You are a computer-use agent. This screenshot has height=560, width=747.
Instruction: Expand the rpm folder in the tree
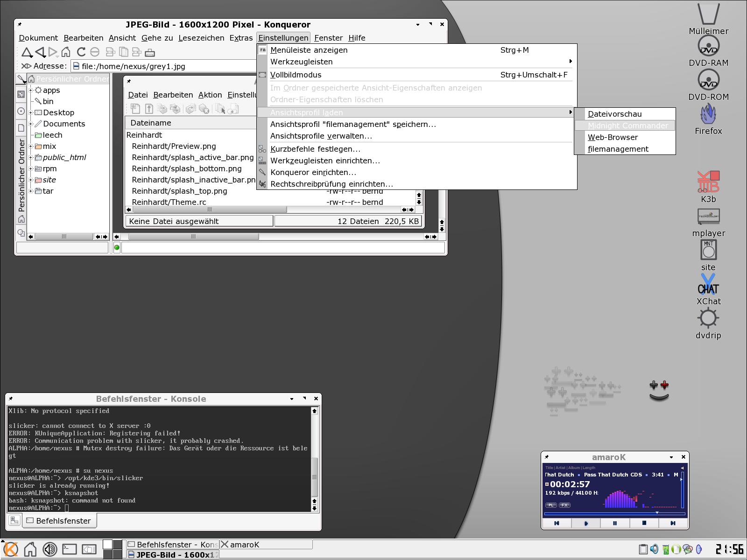(x=31, y=168)
